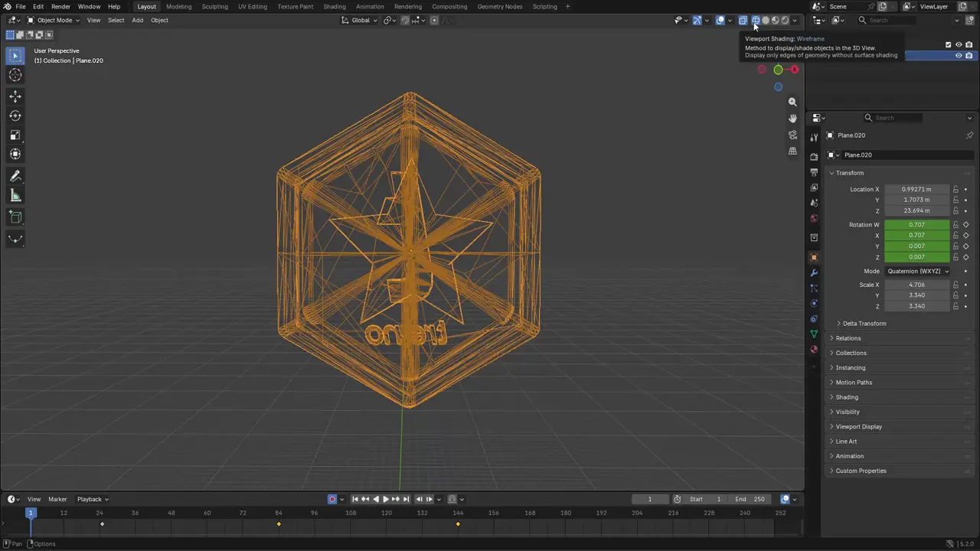980x551 pixels.
Task: Switch to the Modeling workspace tab
Action: [x=179, y=6]
